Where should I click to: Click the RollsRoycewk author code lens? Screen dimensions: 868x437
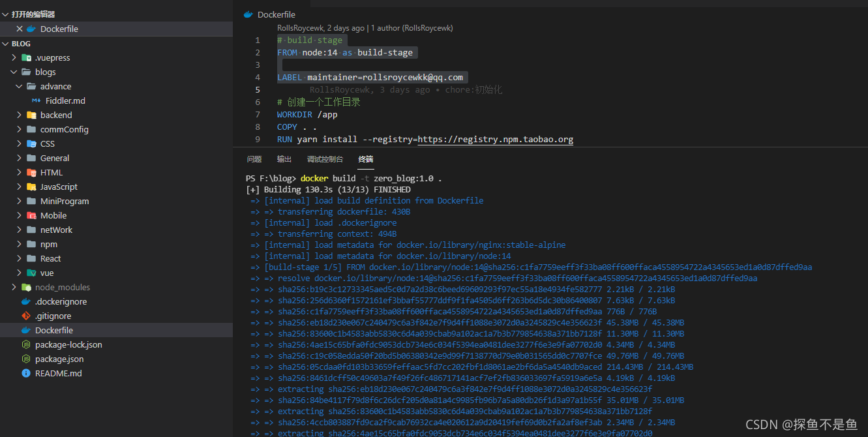(x=365, y=28)
